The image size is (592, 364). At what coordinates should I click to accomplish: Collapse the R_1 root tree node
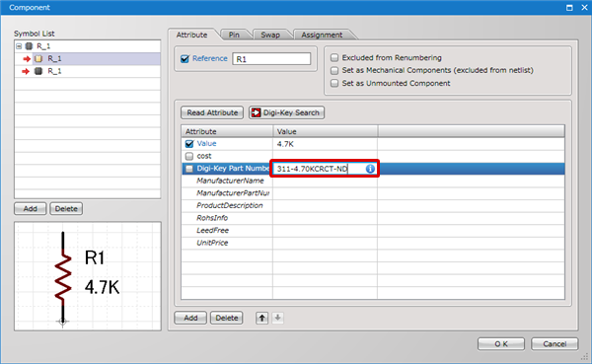coord(19,46)
